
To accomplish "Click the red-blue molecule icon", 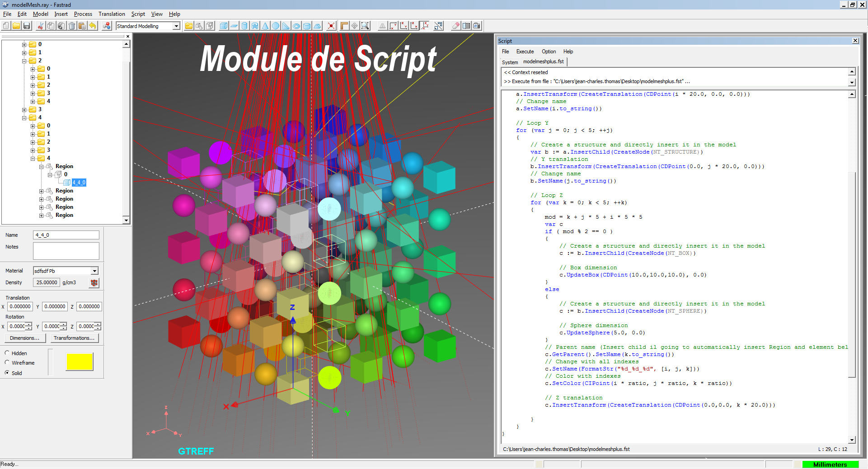I will (x=107, y=26).
